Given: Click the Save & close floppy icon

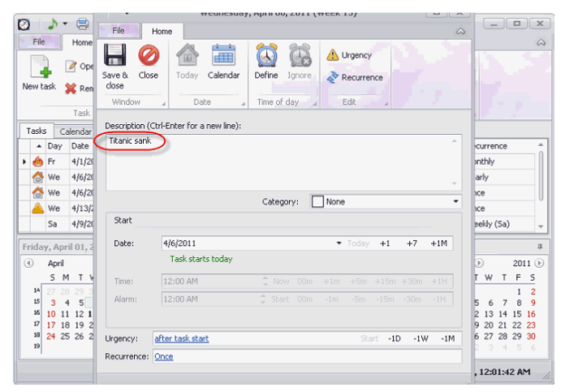Looking at the screenshot, I should coord(114,56).
